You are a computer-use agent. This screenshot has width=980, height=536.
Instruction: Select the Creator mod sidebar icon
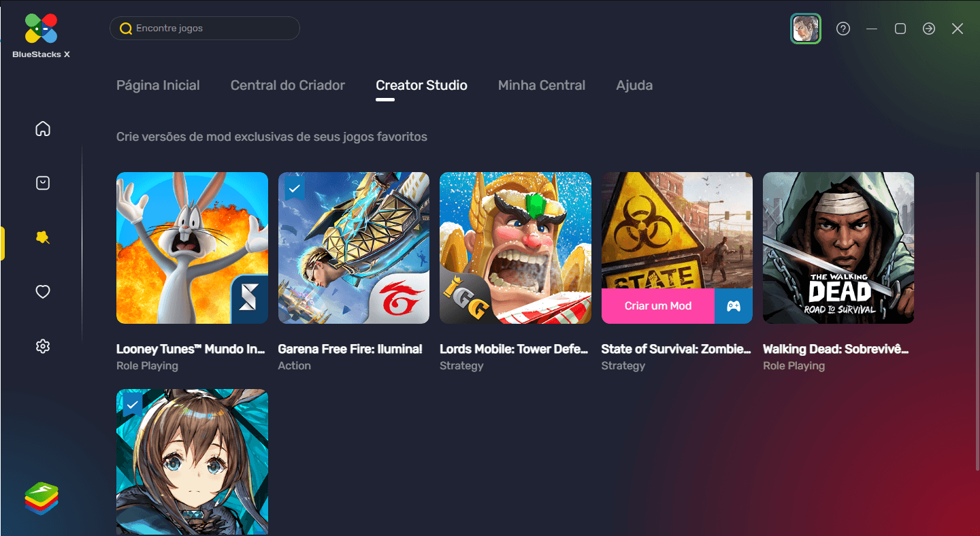point(43,237)
